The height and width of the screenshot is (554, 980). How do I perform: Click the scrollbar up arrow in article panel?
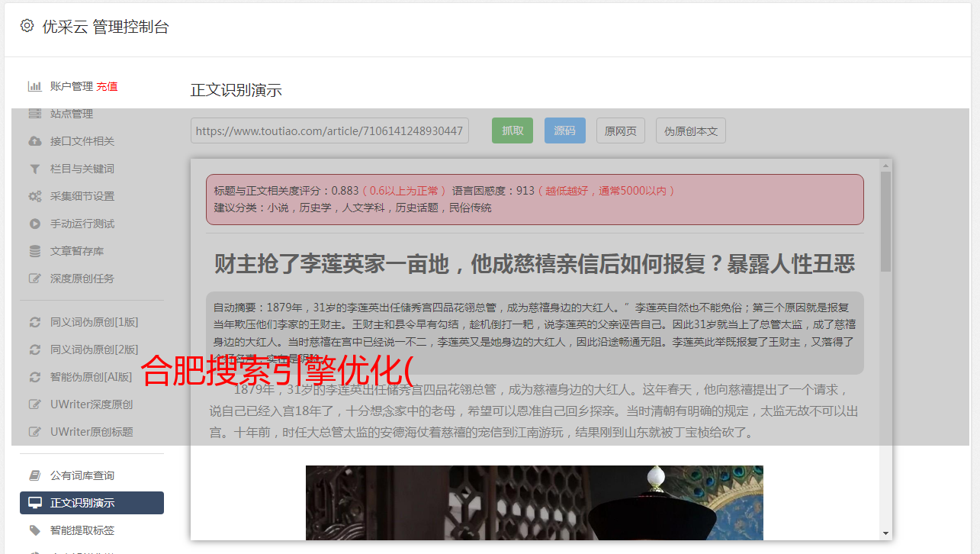coord(885,165)
